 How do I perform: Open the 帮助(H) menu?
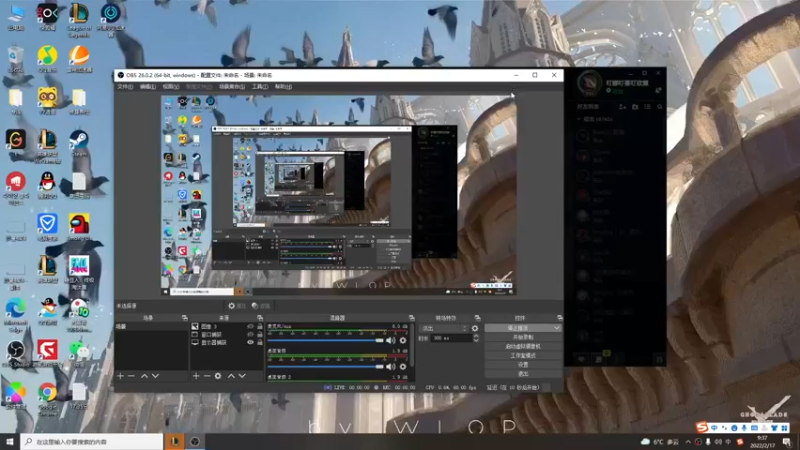283,87
